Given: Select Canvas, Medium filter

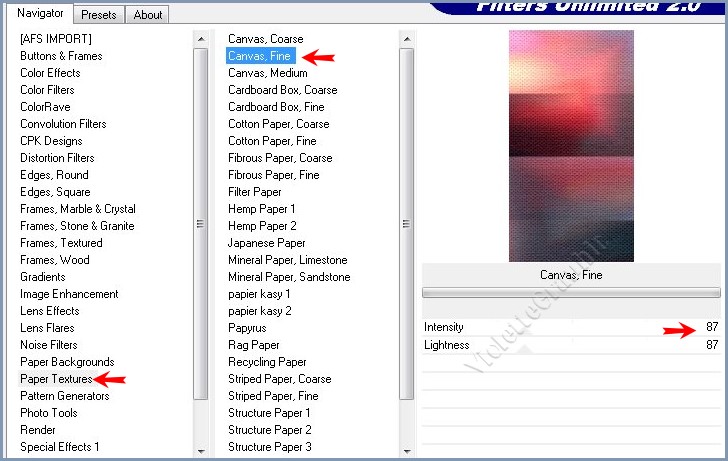Looking at the screenshot, I should [267, 73].
